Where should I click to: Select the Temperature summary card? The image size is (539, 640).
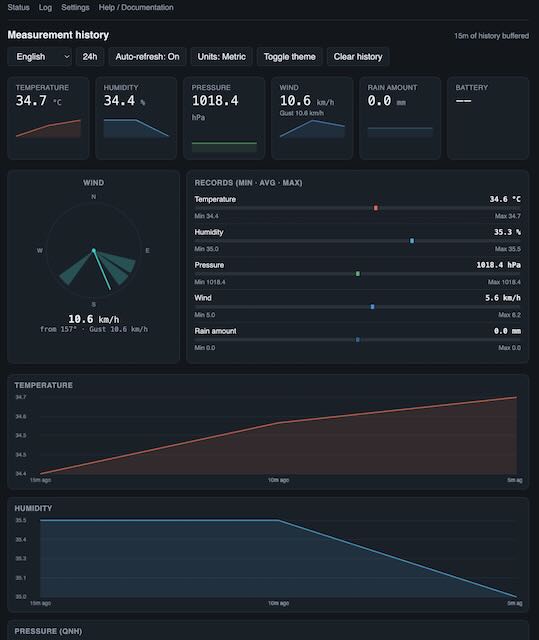(48, 118)
